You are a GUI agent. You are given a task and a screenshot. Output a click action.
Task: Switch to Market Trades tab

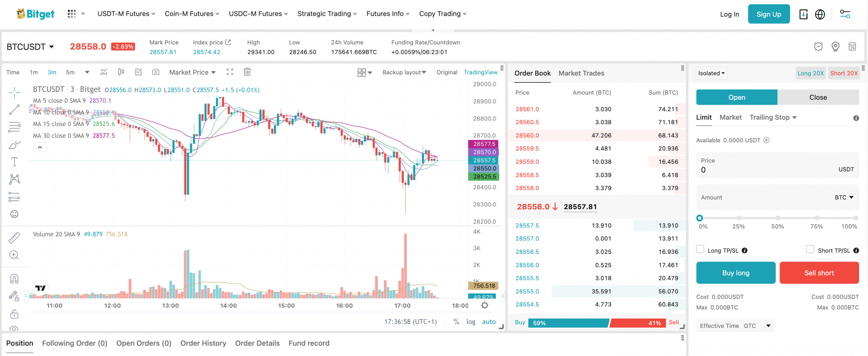tap(581, 73)
